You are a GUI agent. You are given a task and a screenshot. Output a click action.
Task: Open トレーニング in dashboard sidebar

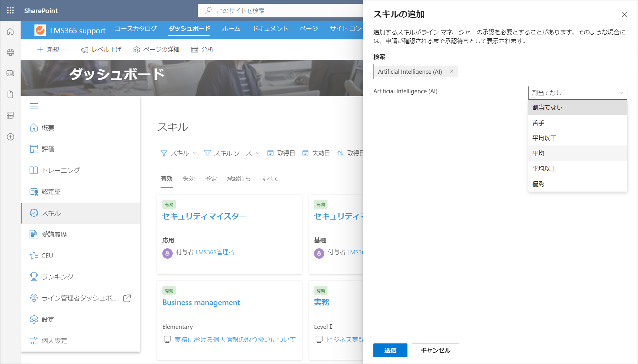click(x=81, y=171)
